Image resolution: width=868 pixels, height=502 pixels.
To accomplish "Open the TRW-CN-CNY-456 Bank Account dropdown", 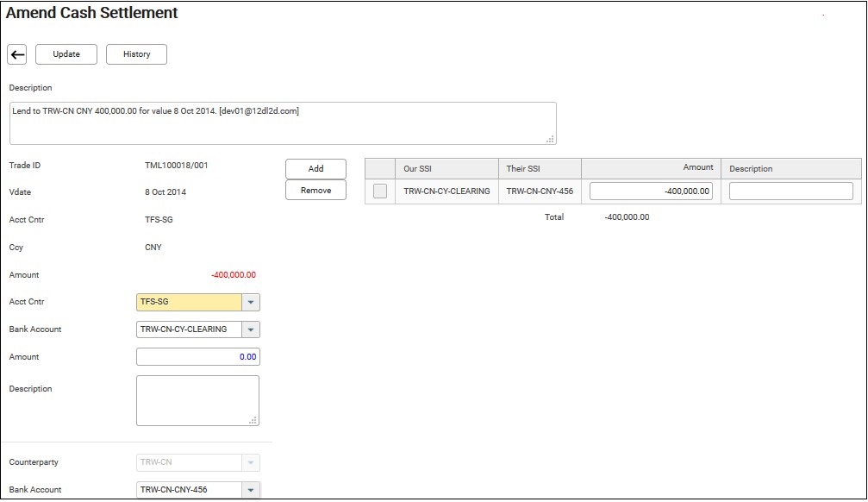I will tap(251, 490).
